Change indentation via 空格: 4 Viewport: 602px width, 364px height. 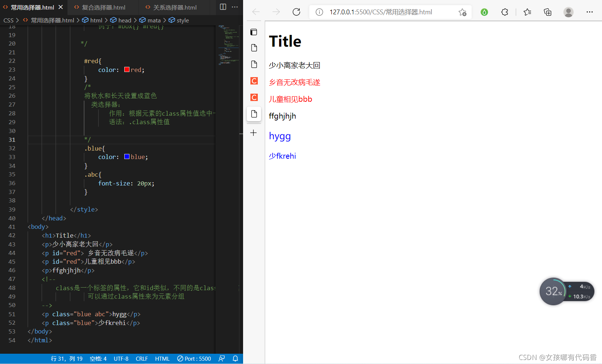tap(98, 358)
